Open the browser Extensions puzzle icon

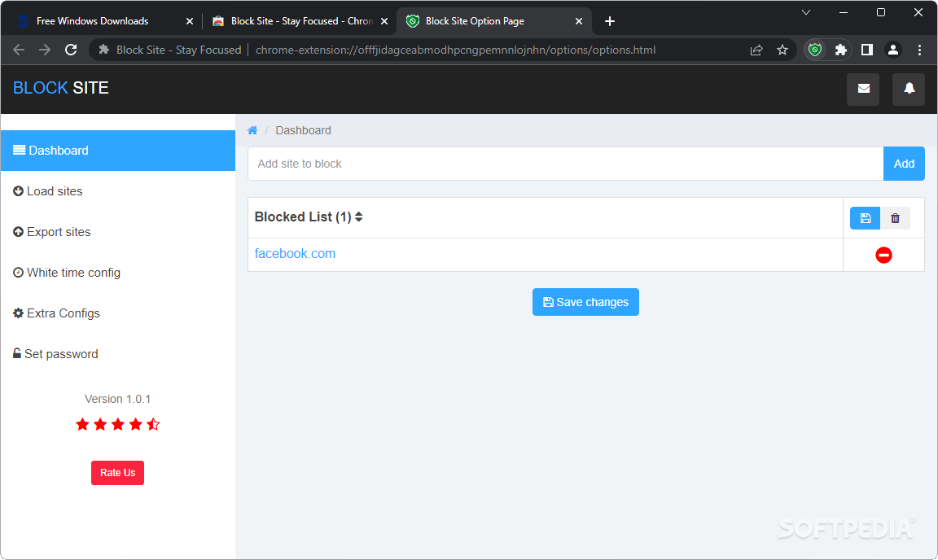pyautogui.click(x=840, y=50)
